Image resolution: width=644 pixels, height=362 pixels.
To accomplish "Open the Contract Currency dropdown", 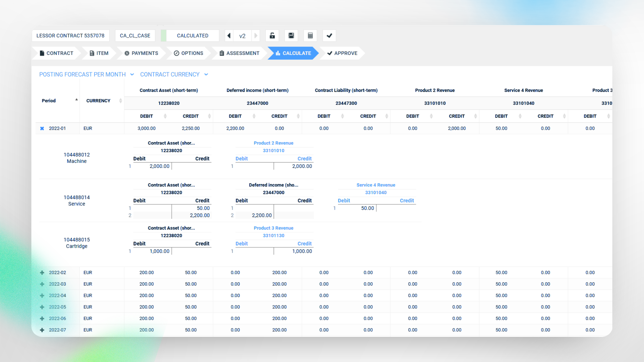I will click(174, 74).
